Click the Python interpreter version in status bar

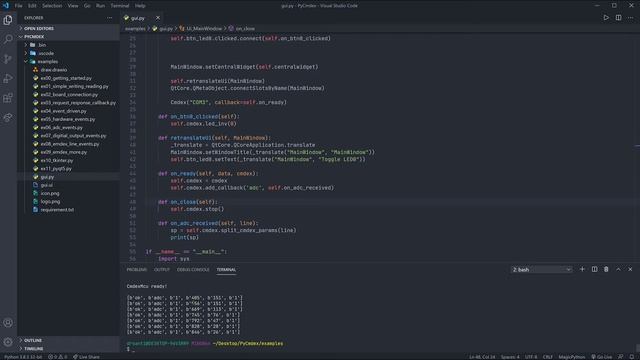tap(23, 357)
